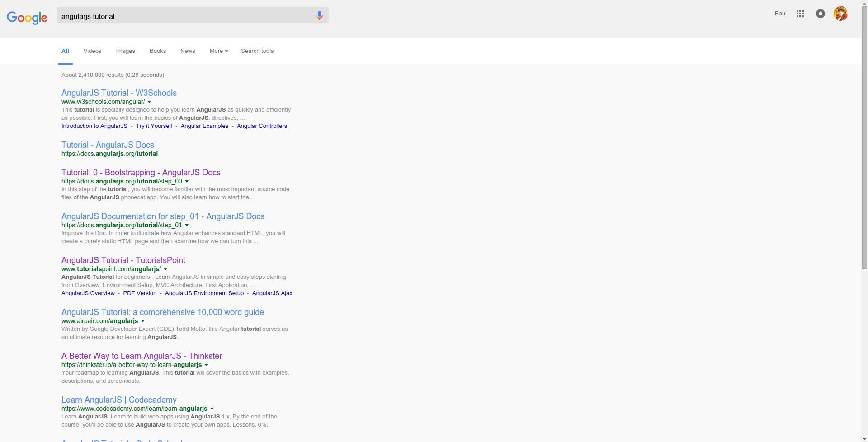Open the Google apps grid

pyautogui.click(x=800, y=14)
